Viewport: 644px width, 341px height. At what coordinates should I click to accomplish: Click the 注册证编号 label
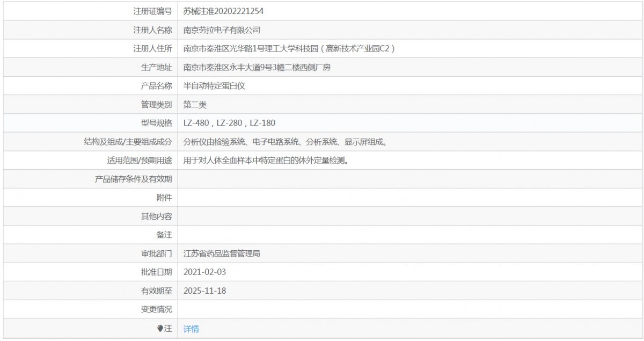point(152,11)
